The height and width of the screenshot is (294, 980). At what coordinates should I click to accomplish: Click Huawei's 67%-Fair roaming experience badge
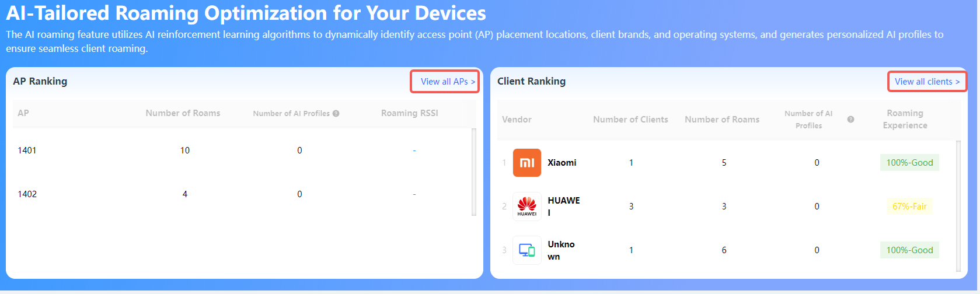pos(909,206)
